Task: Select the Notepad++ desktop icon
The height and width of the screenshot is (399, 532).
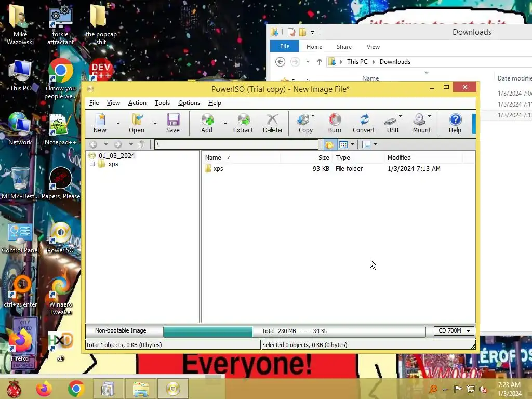Action: click(x=60, y=129)
